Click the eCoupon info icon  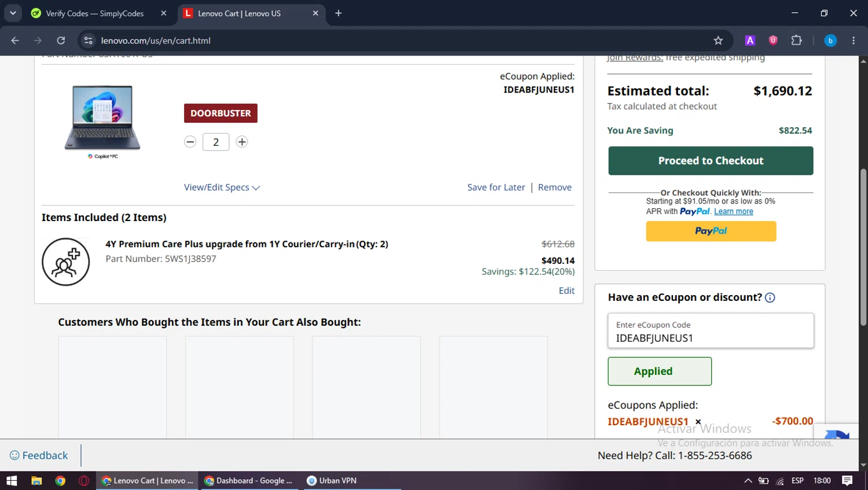coord(770,297)
